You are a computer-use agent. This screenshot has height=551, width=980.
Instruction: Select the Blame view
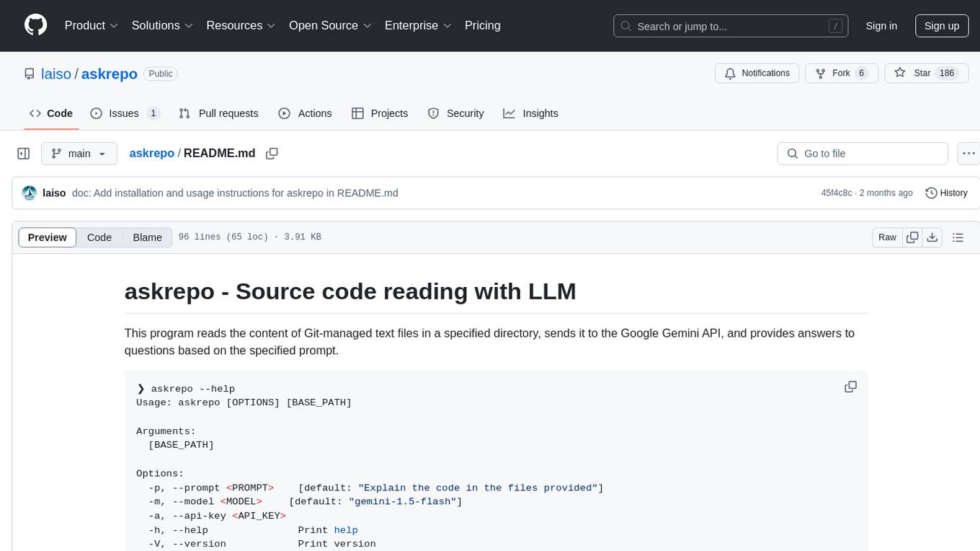147,237
